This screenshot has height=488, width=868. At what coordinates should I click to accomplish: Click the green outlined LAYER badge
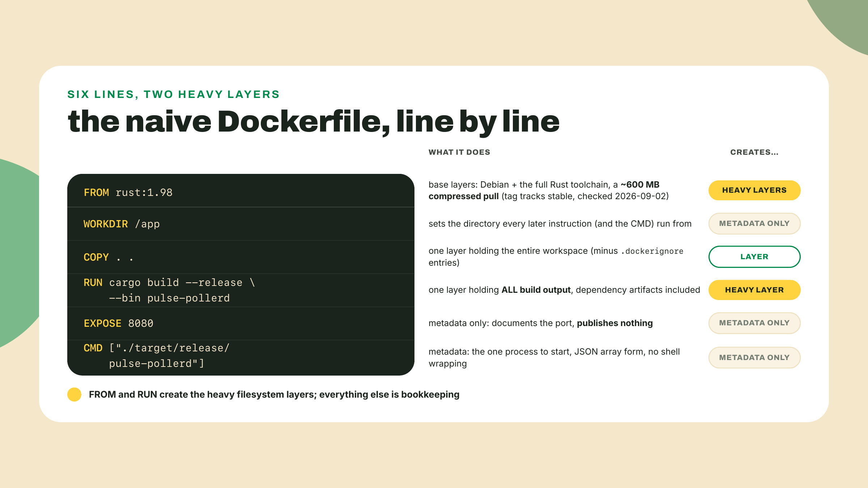(x=754, y=257)
